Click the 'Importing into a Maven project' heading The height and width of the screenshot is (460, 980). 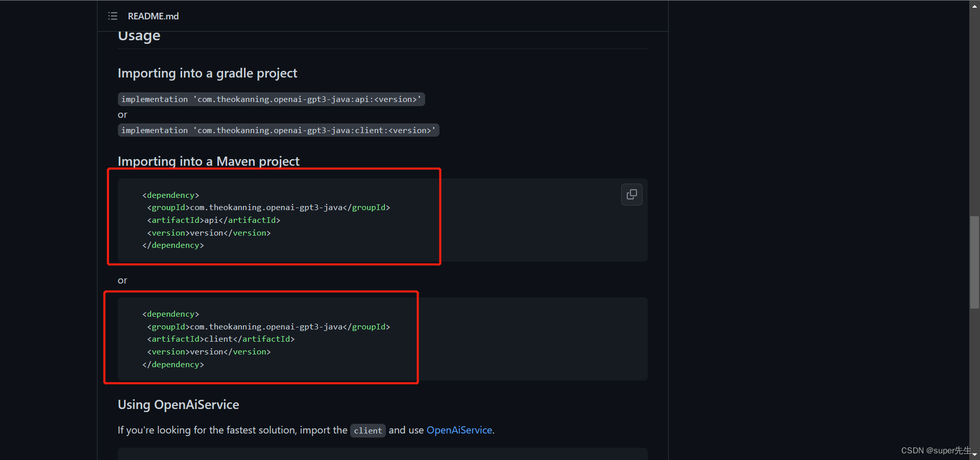coord(209,161)
